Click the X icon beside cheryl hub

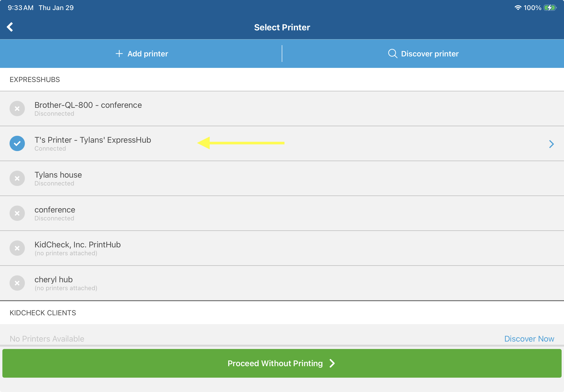[x=17, y=283]
